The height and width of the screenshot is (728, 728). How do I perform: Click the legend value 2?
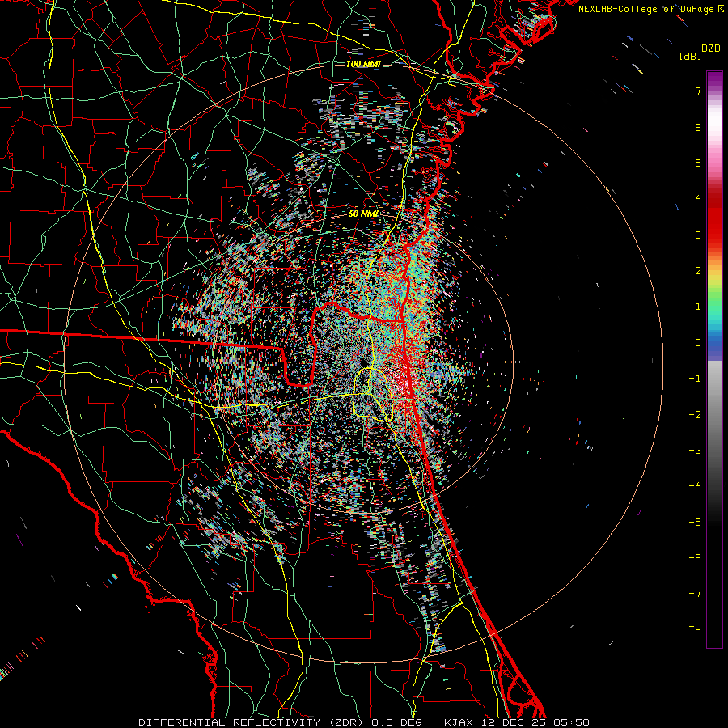coord(698,271)
